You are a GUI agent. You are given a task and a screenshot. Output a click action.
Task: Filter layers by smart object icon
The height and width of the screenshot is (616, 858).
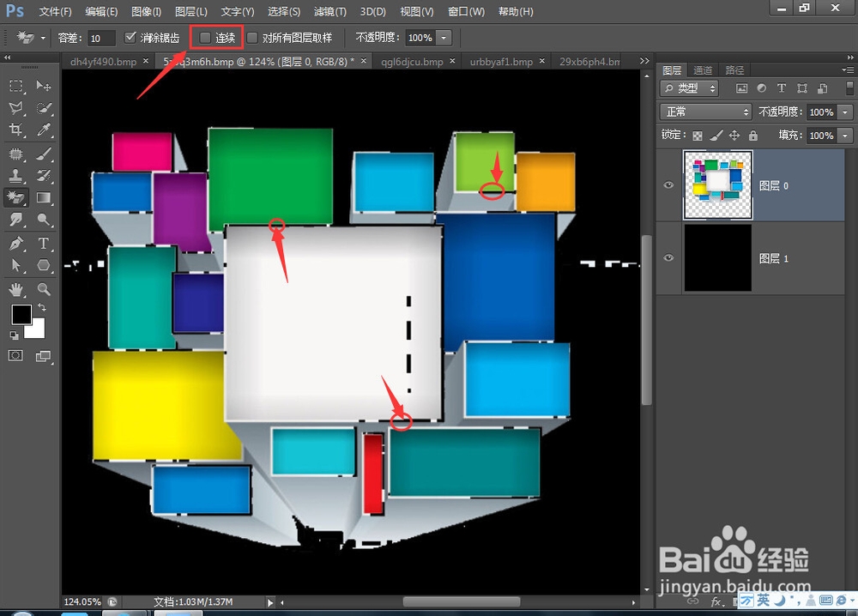822,88
